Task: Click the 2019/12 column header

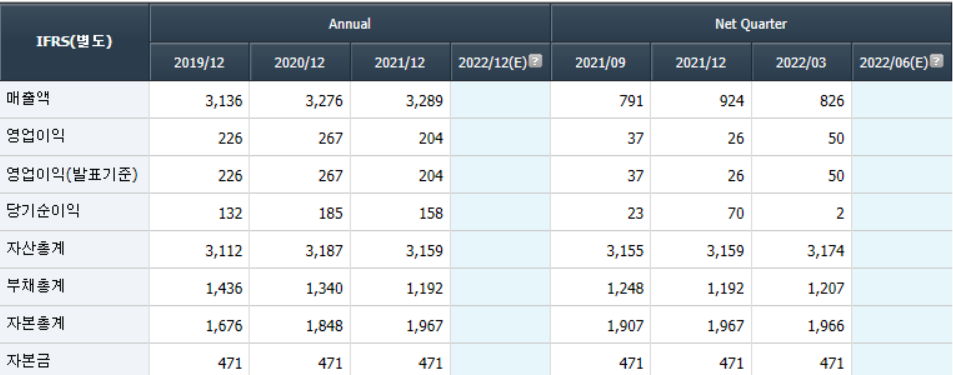Action: pyautogui.click(x=199, y=63)
